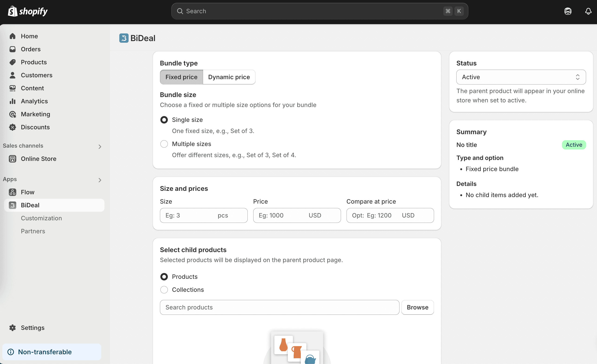The height and width of the screenshot is (364, 597).
Task: Click the K shortcut key badge
Action: click(x=459, y=11)
